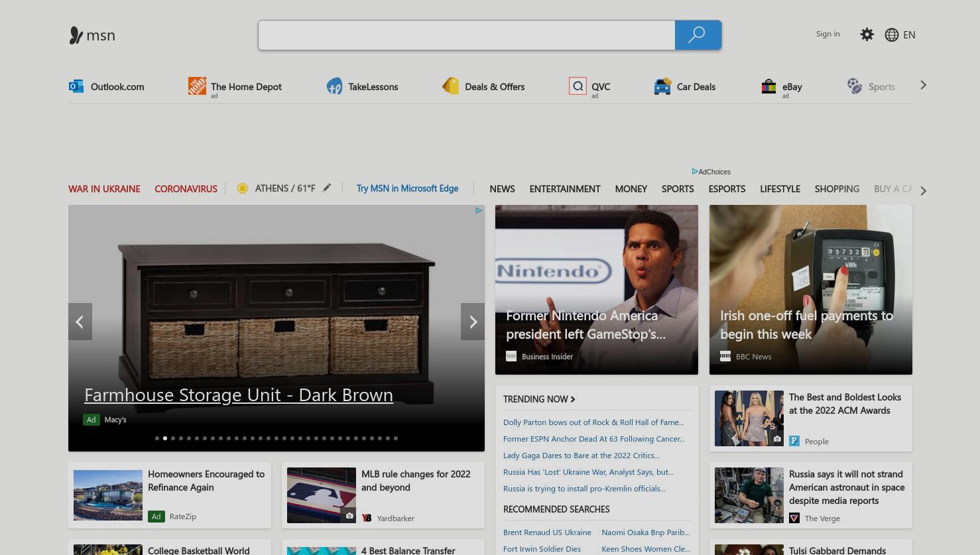Viewport: 980px width, 555px height.
Task: Open the Outlook.com icon shortcut
Action: pyautogui.click(x=76, y=86)
